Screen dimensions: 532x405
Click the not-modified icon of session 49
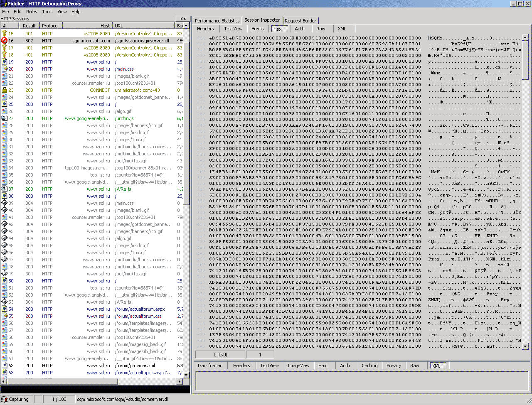pos(5,274)
